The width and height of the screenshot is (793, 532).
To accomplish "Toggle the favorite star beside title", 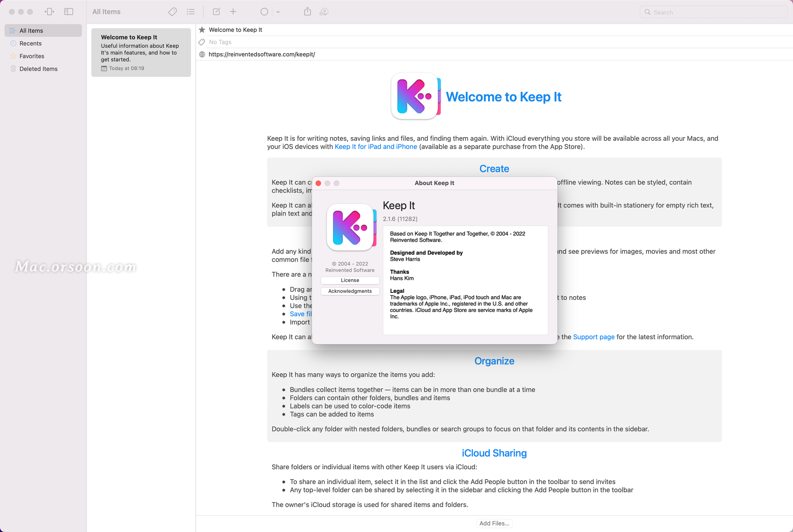I will click(202, 30).
